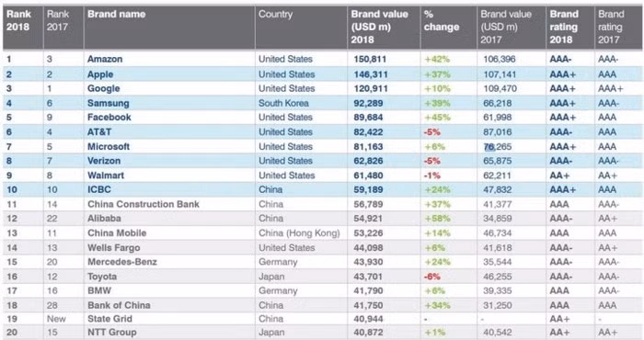The width and height of the screenshot is (644, 340).
Task: Click the Verizon brand name
Action: click(x=104, y=161)
